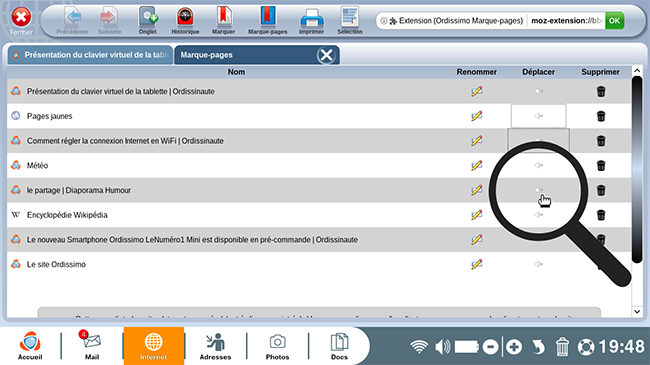Open the Météo bookmark
The height and width of the screenshot is (365, 650).
[37, 165]
